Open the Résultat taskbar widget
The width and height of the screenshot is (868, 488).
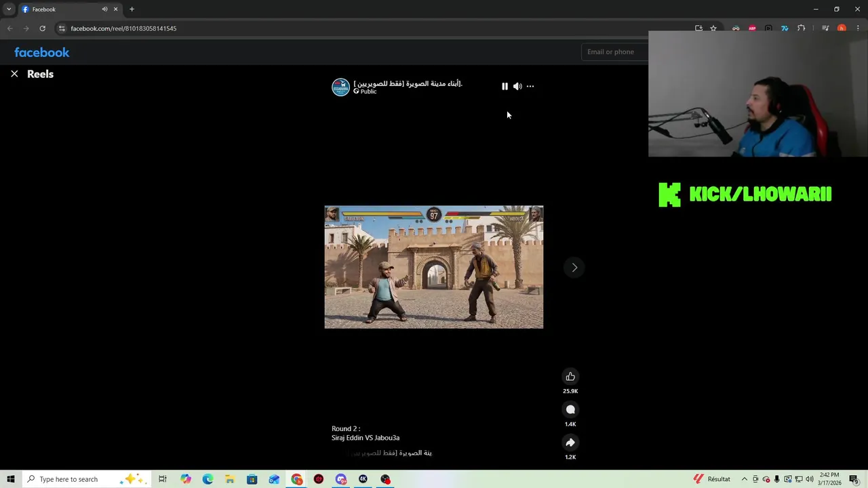coord(711,479)
